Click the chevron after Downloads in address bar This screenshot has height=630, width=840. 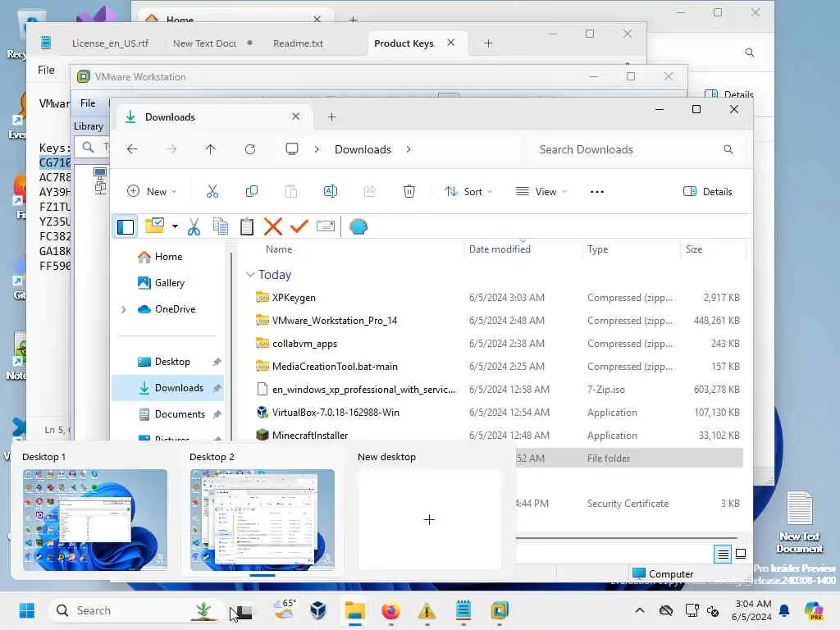tap(409, 149)
